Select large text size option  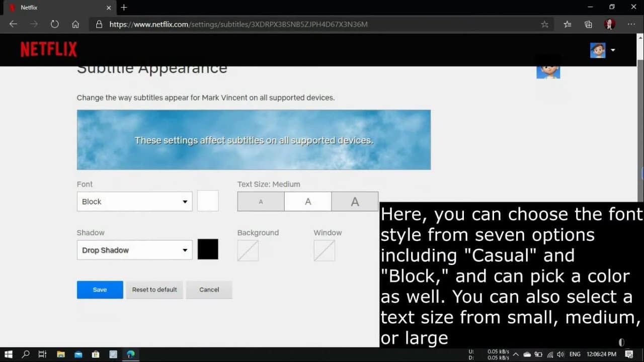point(355,202)
